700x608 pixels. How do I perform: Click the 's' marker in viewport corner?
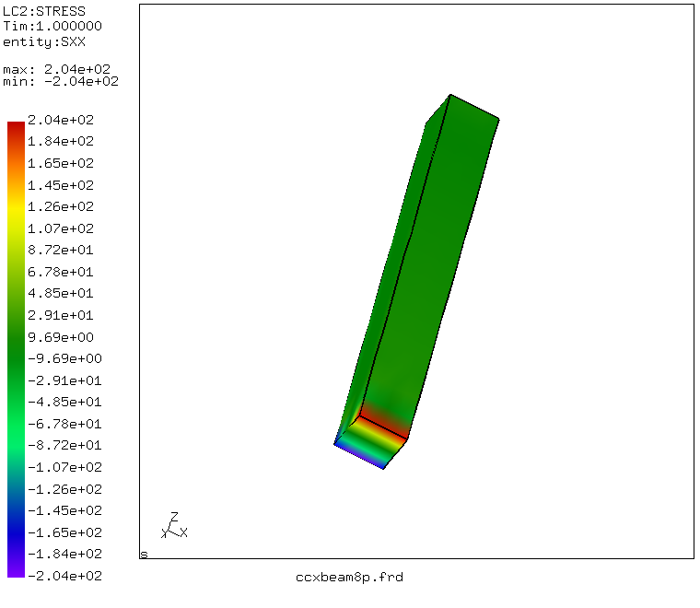coord(144,555)
